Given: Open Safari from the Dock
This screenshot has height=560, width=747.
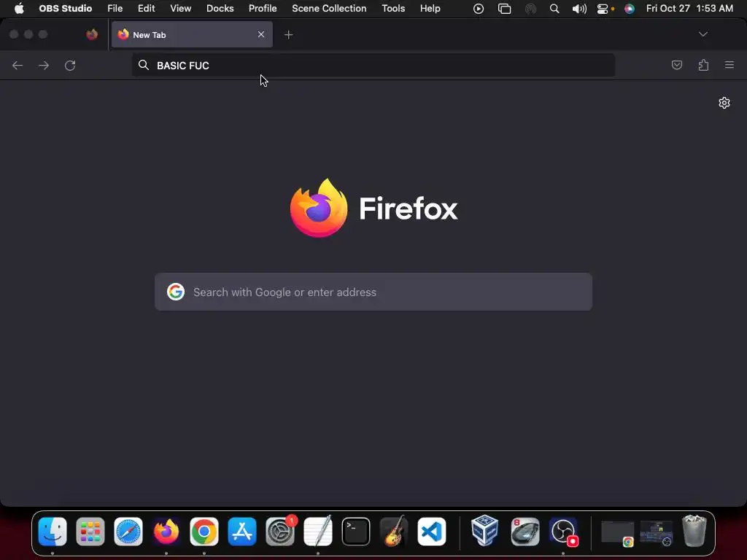Looking at the screenshot, I should [128, 532].
